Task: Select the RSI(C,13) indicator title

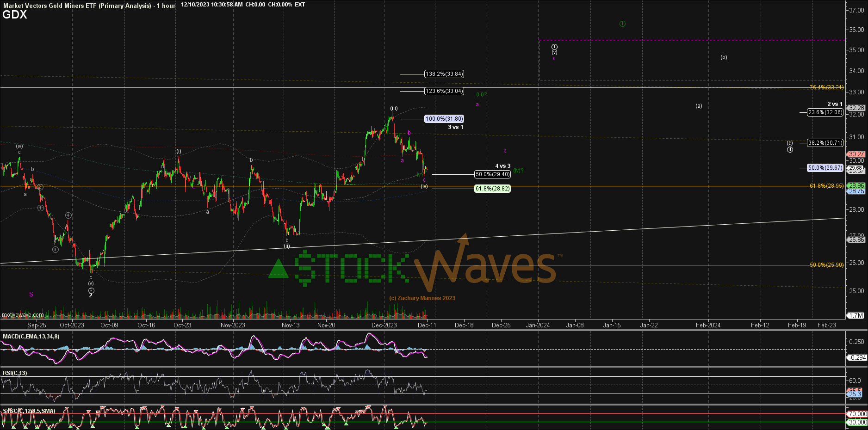Action: 15,373
